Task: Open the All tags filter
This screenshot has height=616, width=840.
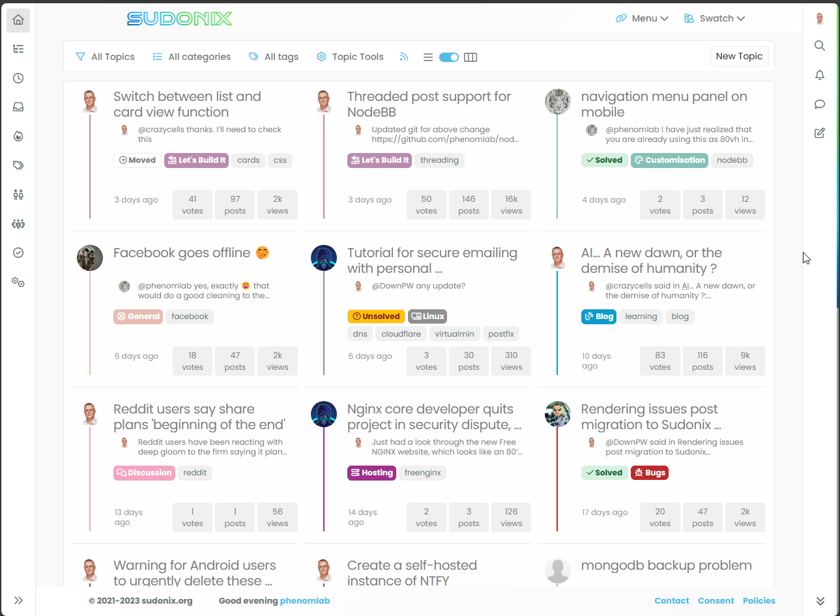Action: [x=274, y=57]
